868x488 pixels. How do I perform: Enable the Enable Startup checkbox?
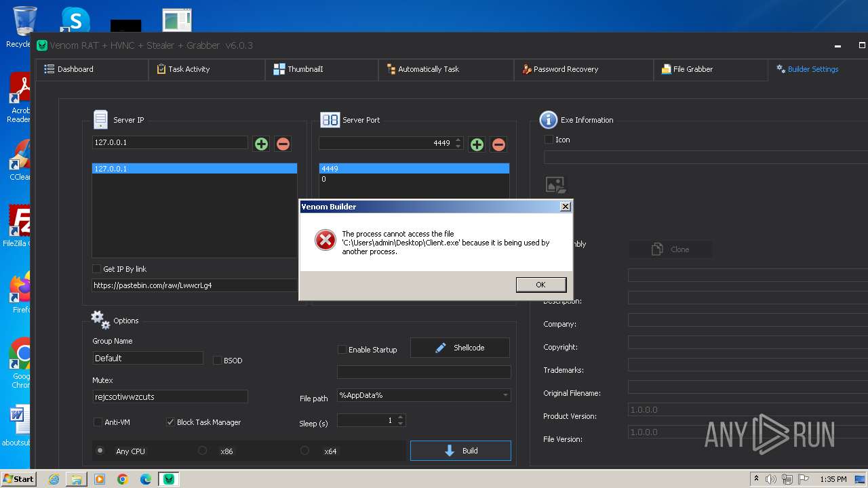coord(342,350)
